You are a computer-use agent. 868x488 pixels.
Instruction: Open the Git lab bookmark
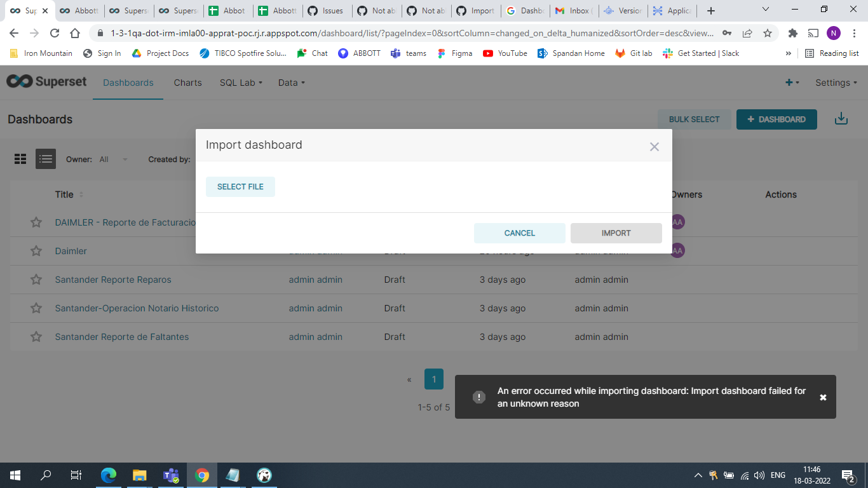pyautogui.click(x=634, y=53)
